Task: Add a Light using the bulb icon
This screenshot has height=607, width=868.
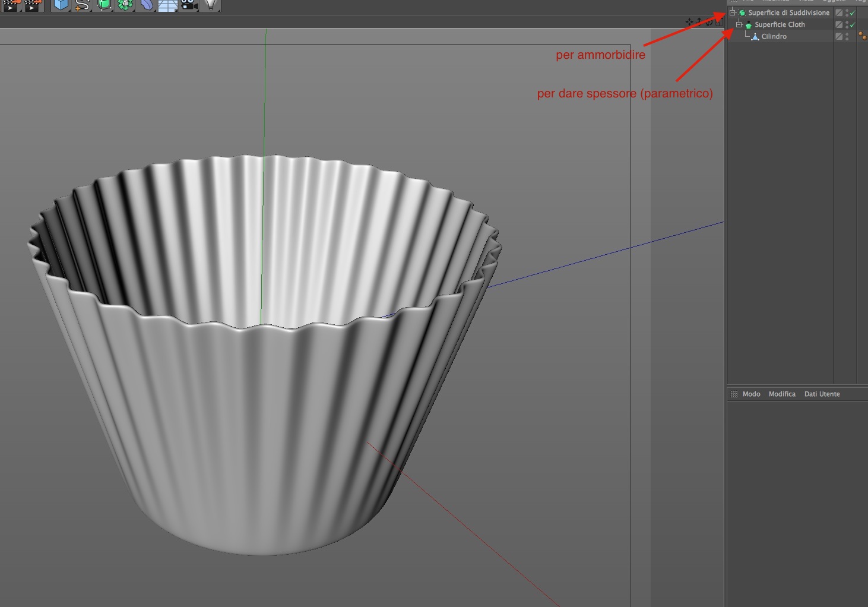Action: pos(210,5)
